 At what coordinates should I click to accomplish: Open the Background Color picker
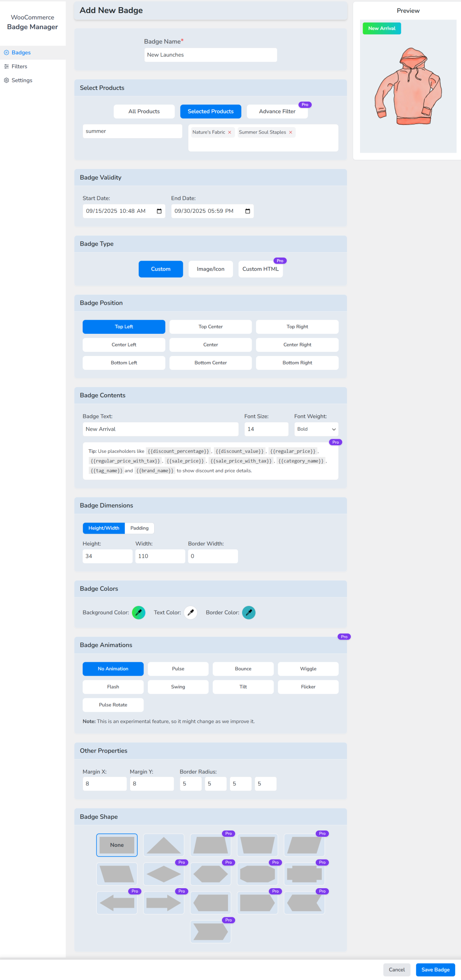point(138,612)
